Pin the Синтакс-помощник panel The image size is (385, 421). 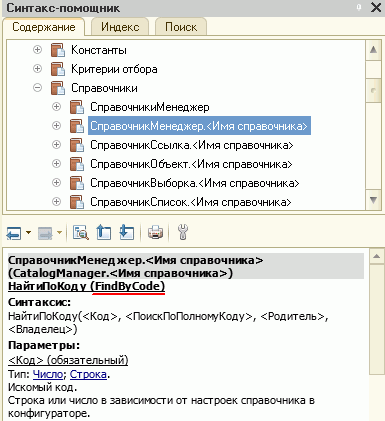click(359, 7)
